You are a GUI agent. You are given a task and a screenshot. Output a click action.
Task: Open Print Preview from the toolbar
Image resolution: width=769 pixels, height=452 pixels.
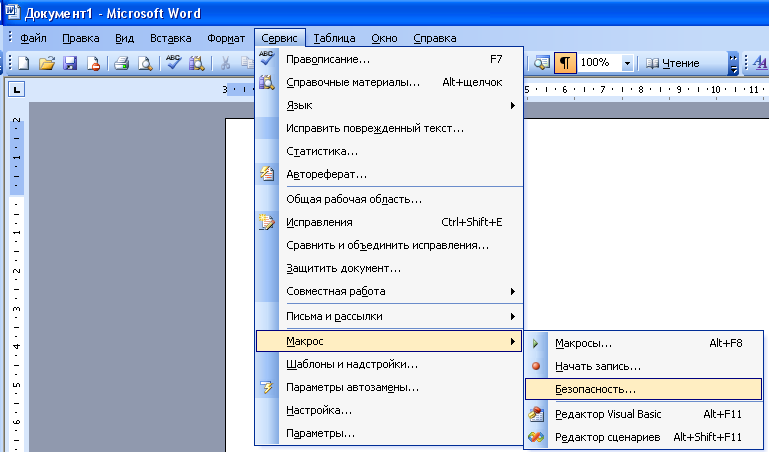tap(145, 63)
